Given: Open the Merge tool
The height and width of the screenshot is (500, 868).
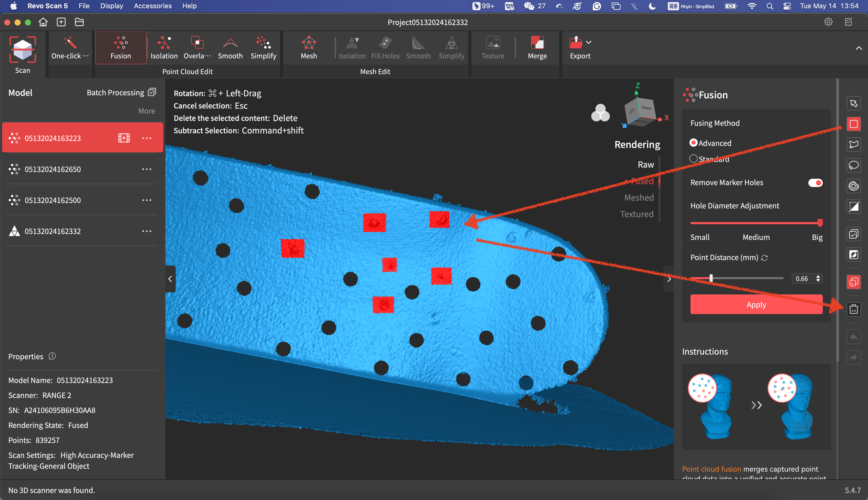Looking at the screenshot, I should point(537,48).
